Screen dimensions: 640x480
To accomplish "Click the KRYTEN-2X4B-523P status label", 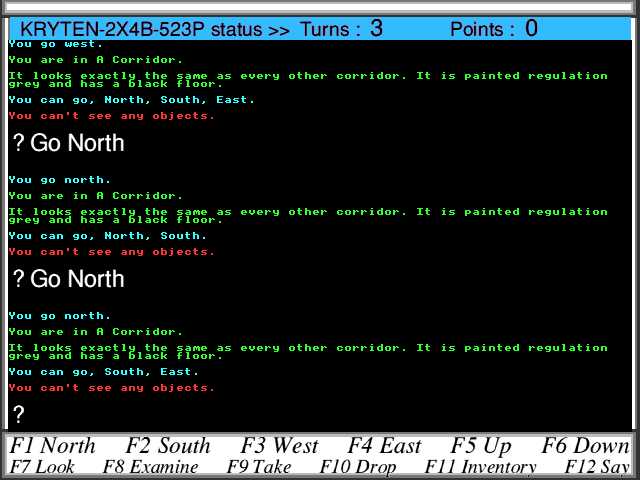I will coord(155,29).
